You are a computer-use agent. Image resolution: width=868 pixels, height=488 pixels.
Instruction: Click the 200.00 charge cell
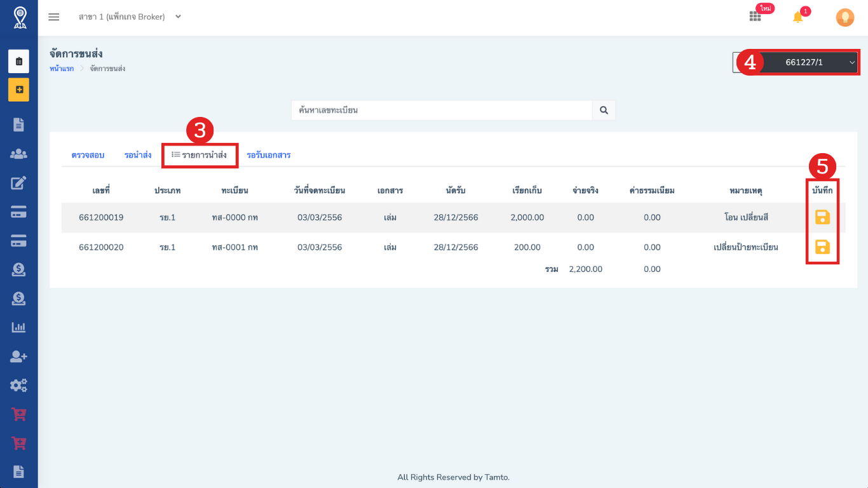[x=527, y=247]
